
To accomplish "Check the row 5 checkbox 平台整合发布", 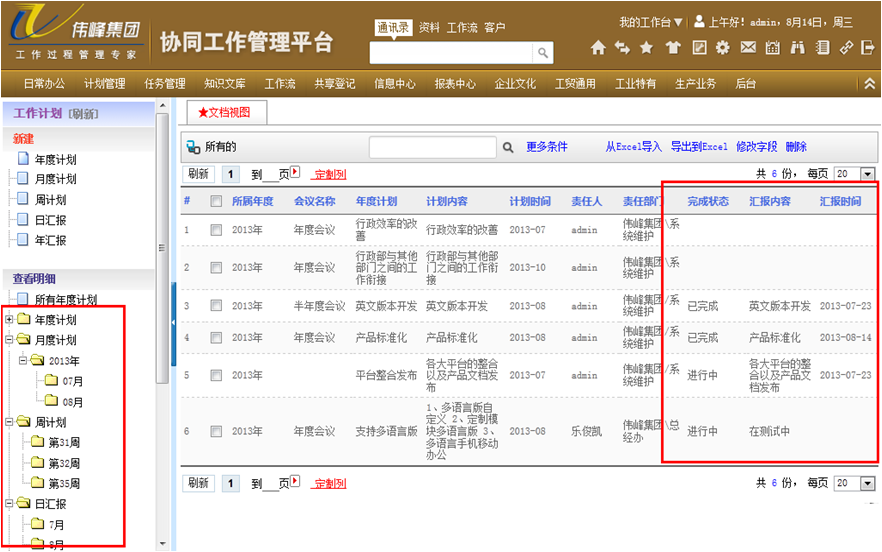I will coord(216,375).
